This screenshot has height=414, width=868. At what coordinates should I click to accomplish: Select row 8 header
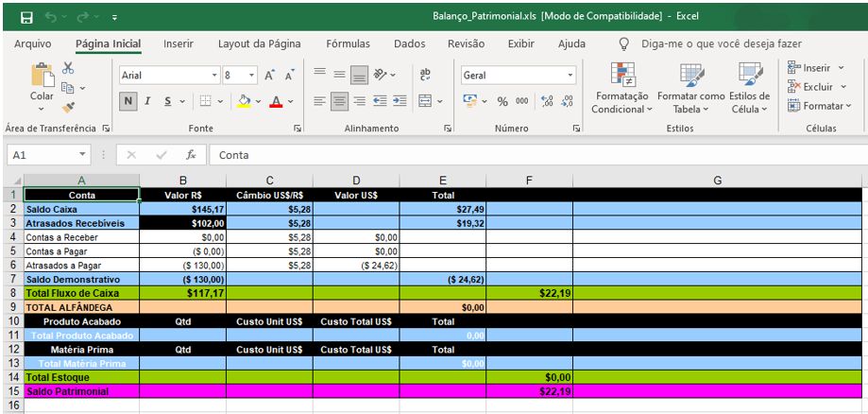[x=14, y=293]
